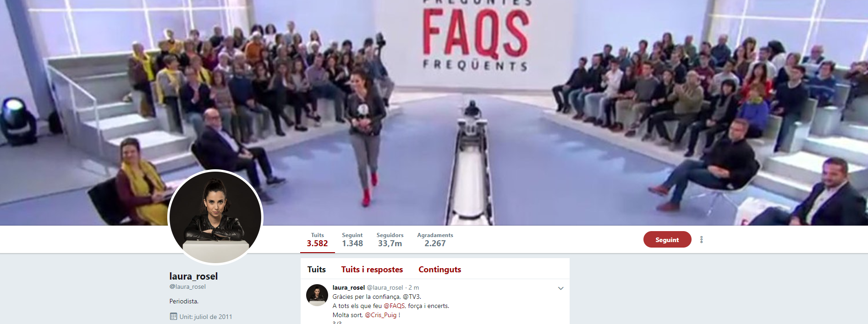Open the Continguts tab

coord(439,270)
